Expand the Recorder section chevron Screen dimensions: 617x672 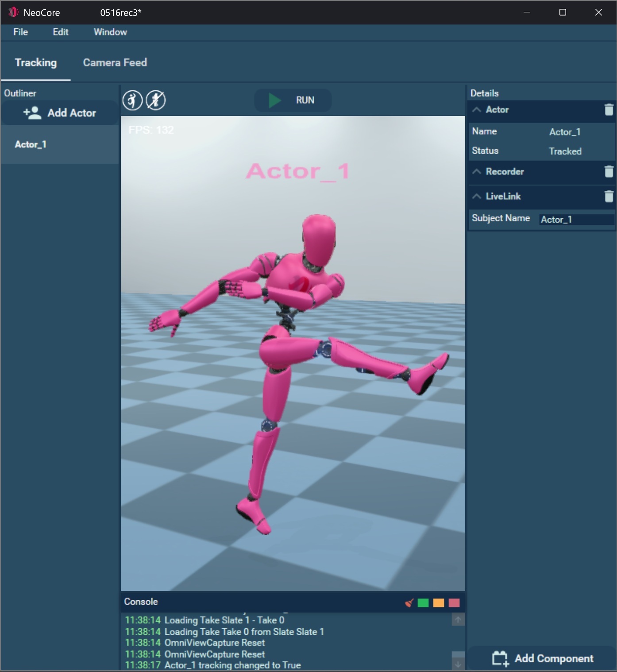click(477, 172)
